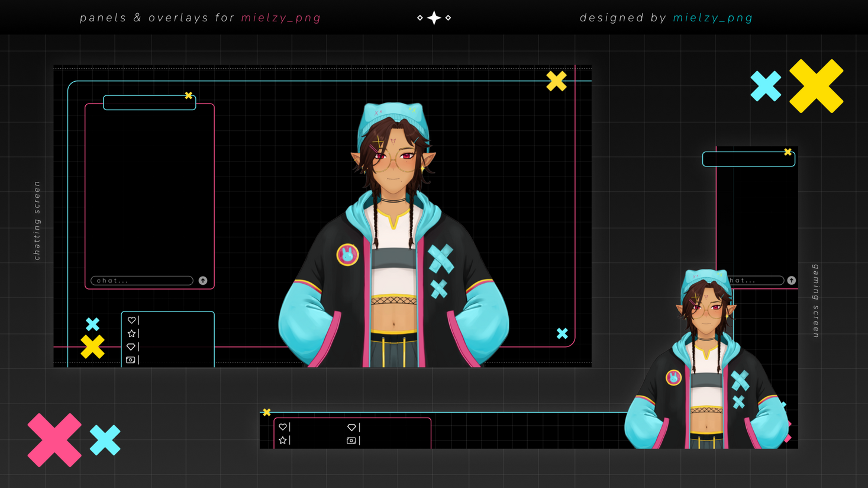
Task: Click the send arrow in chatting screen chat box
Action: point(203,281)
